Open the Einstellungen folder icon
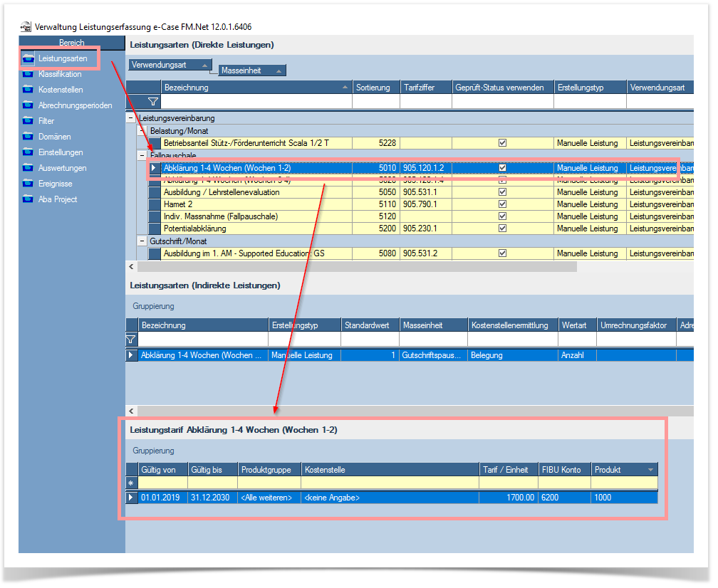718x588 pixels. (x=28, y=152)
